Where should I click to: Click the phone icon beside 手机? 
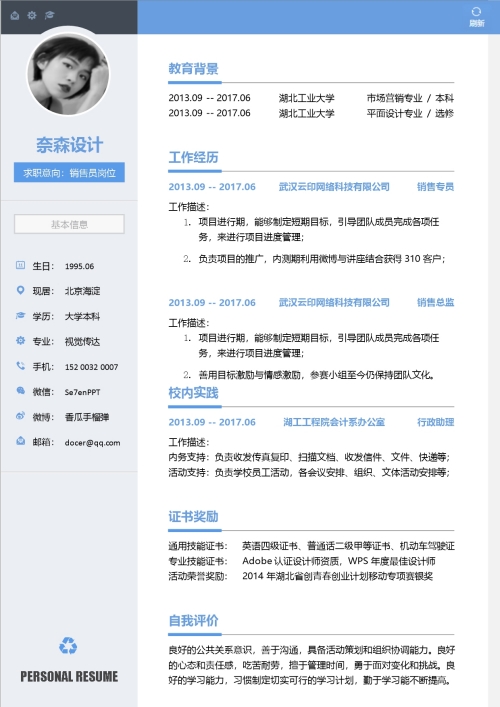point(20,366)
